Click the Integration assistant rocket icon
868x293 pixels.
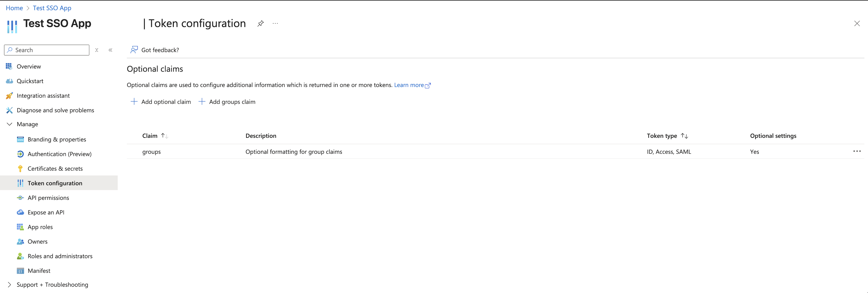pyautogui.click(x=10, y=95)
